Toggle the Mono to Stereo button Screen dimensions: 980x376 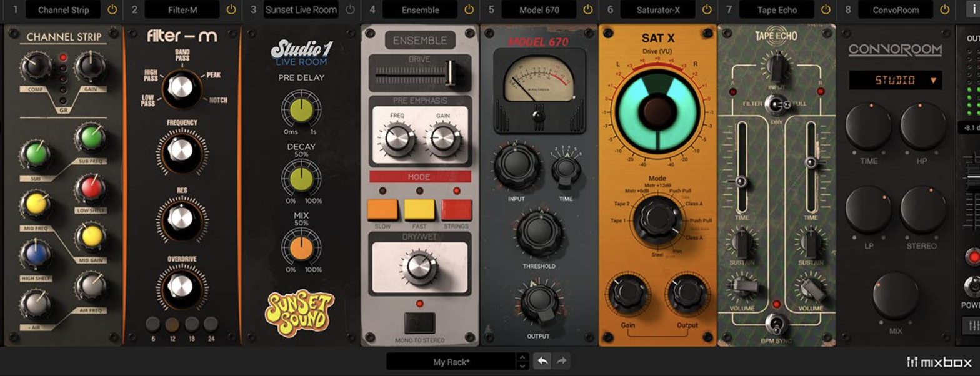tap(420, 323)
